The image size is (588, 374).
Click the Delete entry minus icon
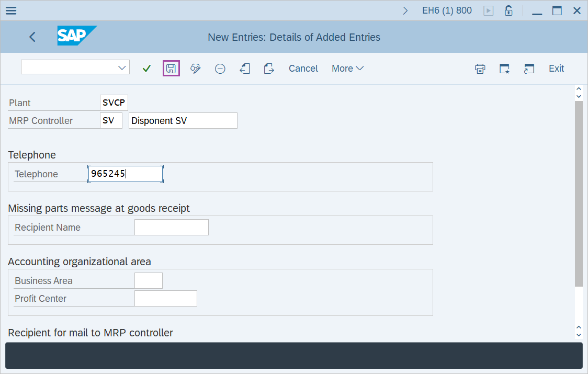click(220, 68)
